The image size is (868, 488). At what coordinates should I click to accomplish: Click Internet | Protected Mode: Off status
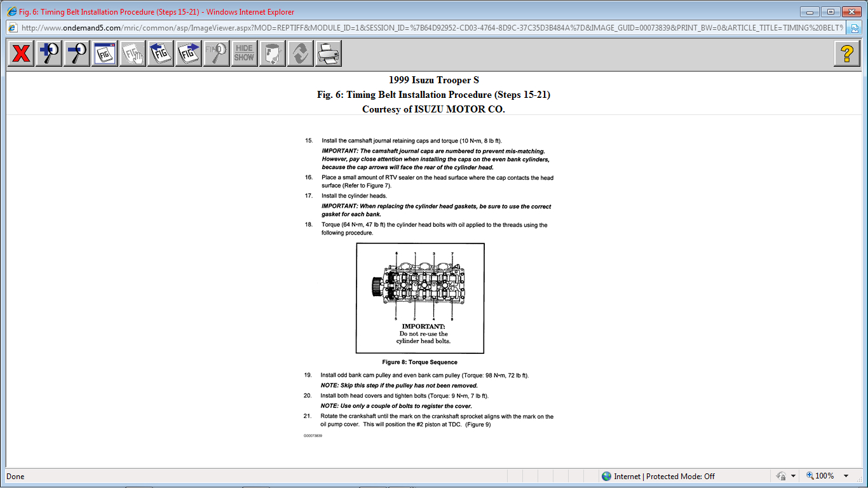[664, 476]
